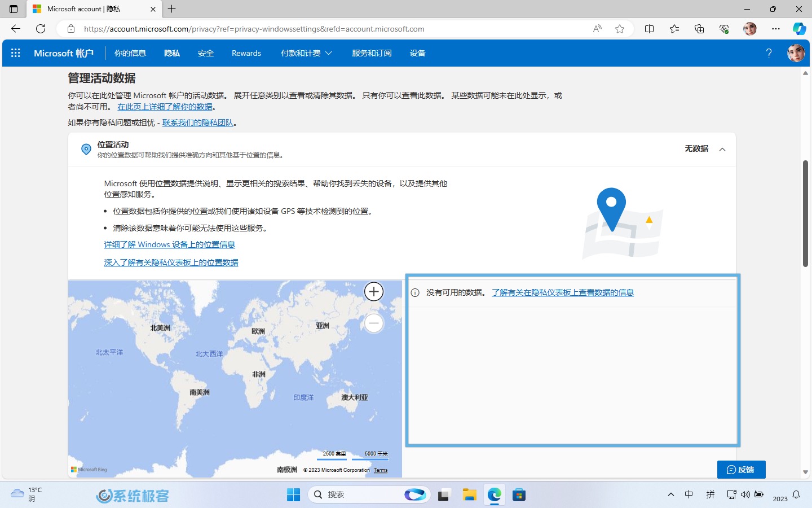Refresh the current page
The image size is (812, 508).
[x=41, y=29]
